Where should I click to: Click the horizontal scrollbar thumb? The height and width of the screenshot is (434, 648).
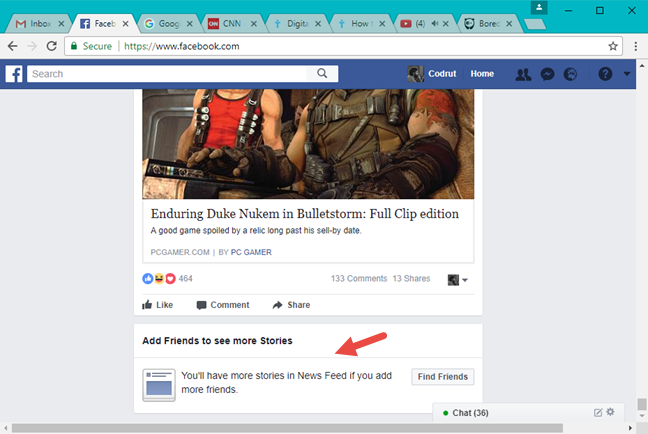pos(287,428)
